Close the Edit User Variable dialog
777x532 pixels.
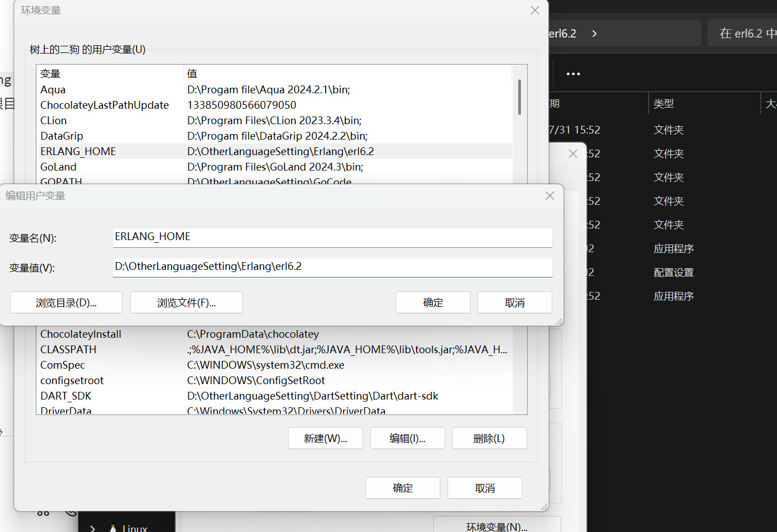pos(550,196)
